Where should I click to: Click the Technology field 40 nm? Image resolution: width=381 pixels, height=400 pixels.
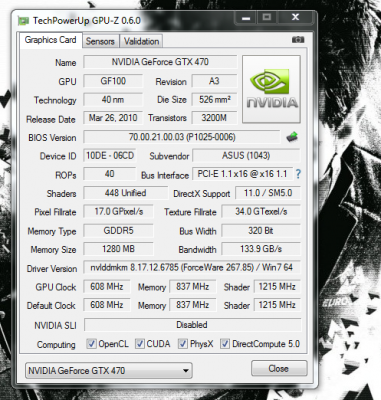[x=113, y=100]
